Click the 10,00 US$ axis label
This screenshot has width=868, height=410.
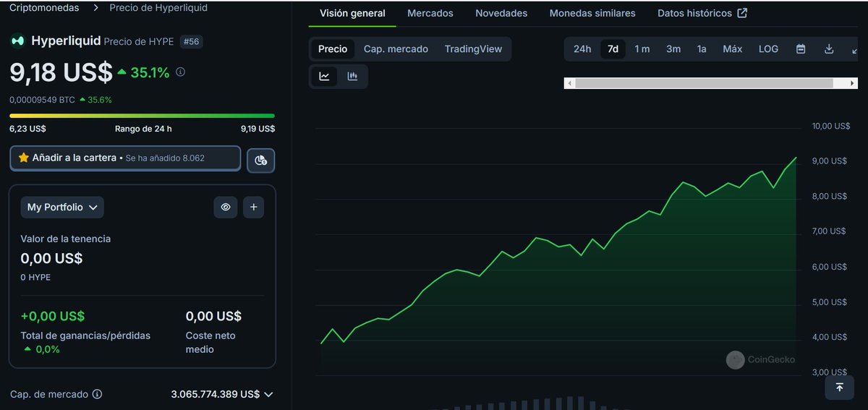pyautogui.click(x=831, y=126)
